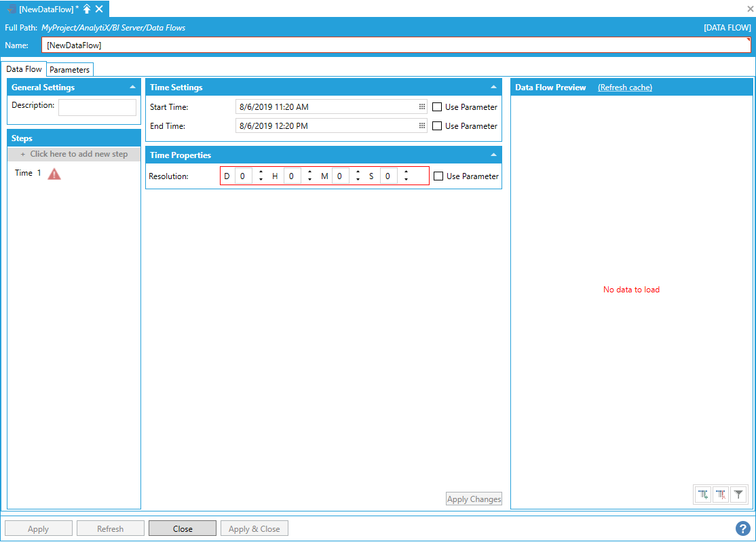Check Use Parameter for Resolution

438,176
